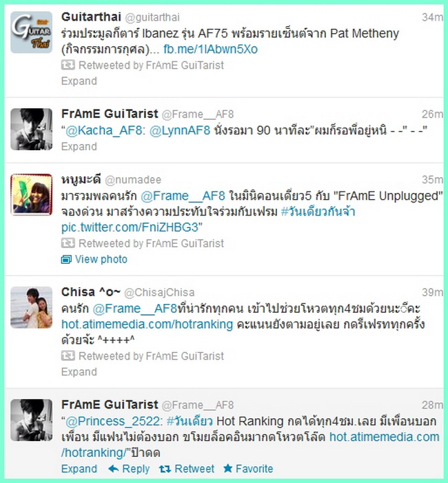Click the @Princess_2522 mention

pos(114,421)
